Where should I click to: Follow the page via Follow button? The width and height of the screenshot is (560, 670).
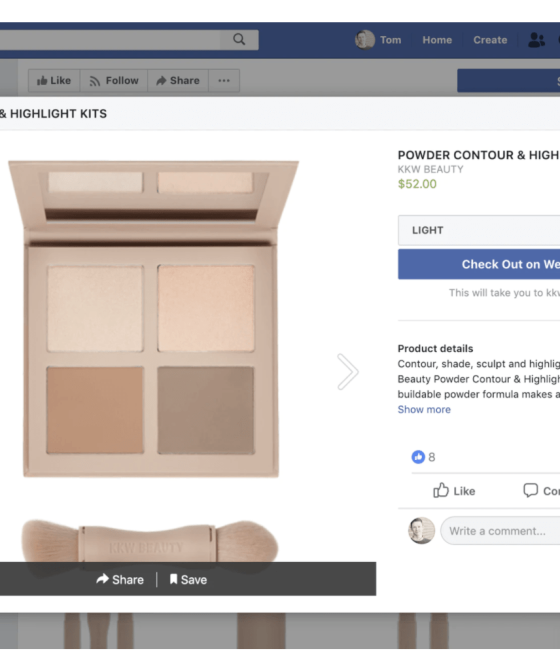coord(114,80)
